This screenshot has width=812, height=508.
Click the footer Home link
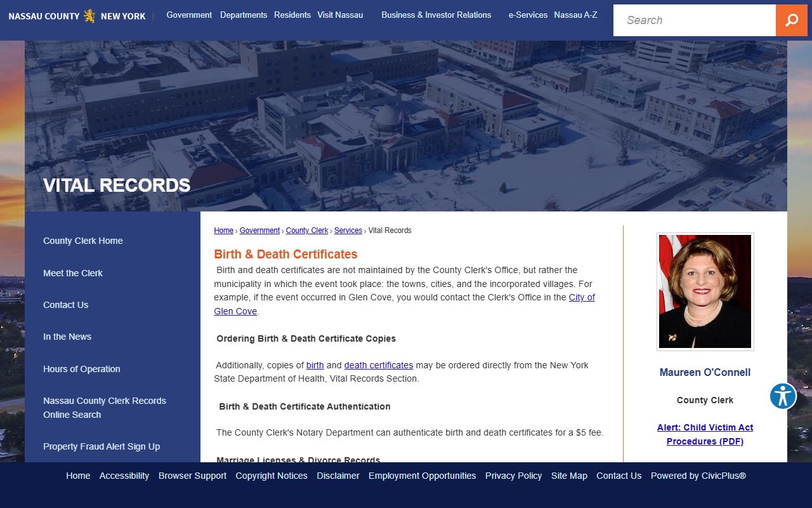click(78, 476)
